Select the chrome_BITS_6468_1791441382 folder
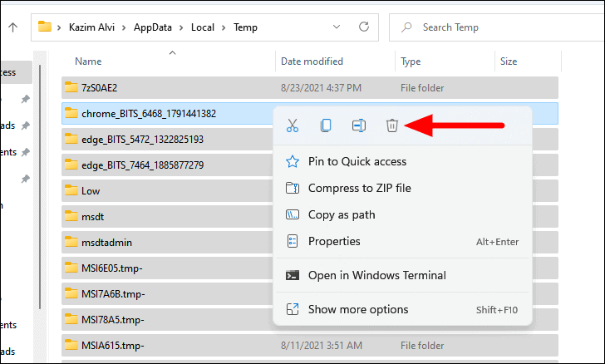The image size is (605, 364). click(167, 114)
